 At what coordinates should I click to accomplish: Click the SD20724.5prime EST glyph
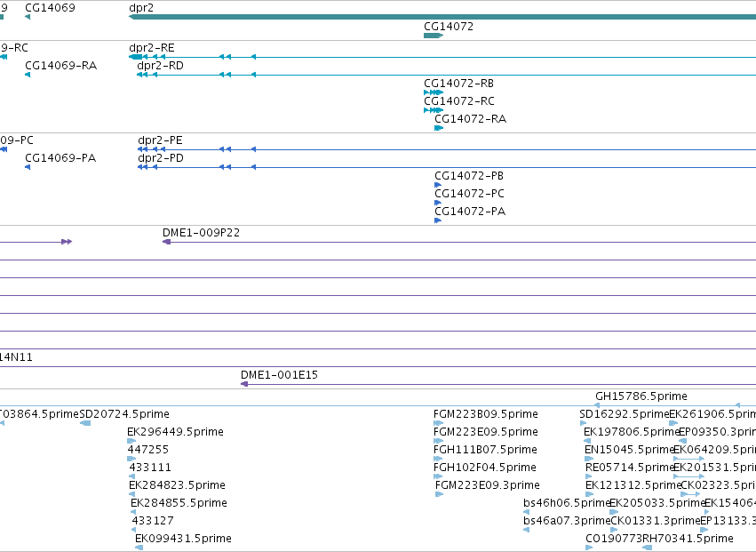[85, 424]
